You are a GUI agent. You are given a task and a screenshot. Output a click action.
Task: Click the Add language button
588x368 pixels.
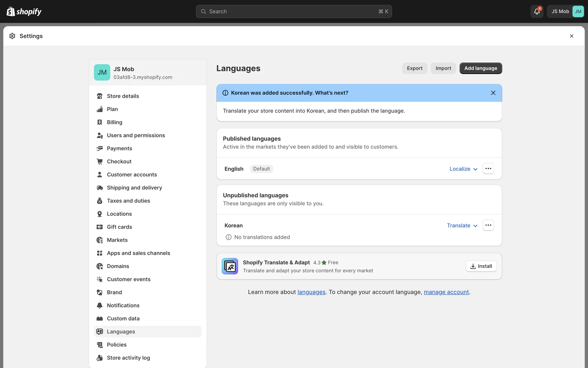(x=481, y=68)
